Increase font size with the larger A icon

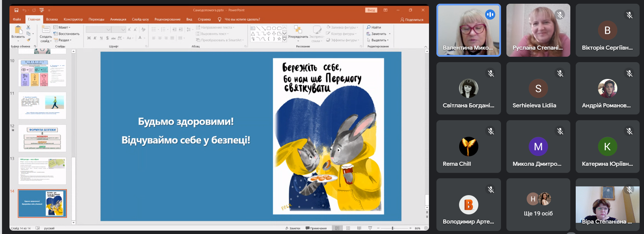[x=129, y=29]
